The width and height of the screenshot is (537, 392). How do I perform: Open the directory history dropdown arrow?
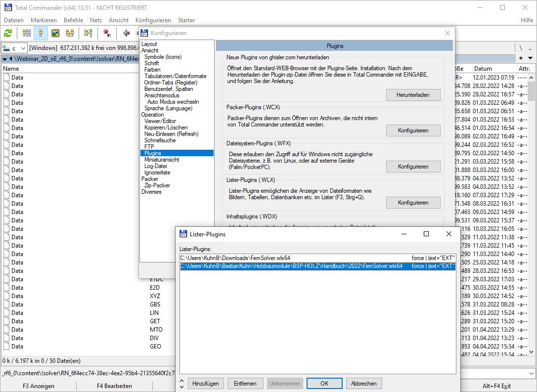pyautogui.click(x=530, y=58)
